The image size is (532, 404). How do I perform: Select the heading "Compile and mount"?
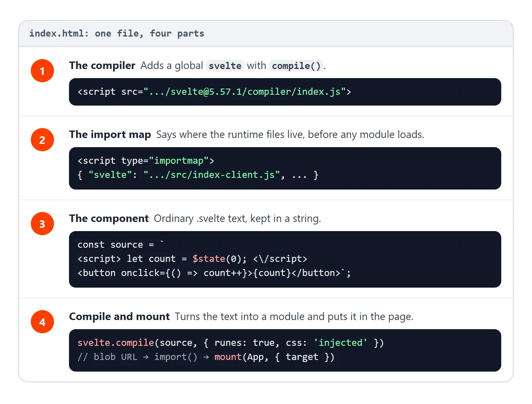pos(119,316)
